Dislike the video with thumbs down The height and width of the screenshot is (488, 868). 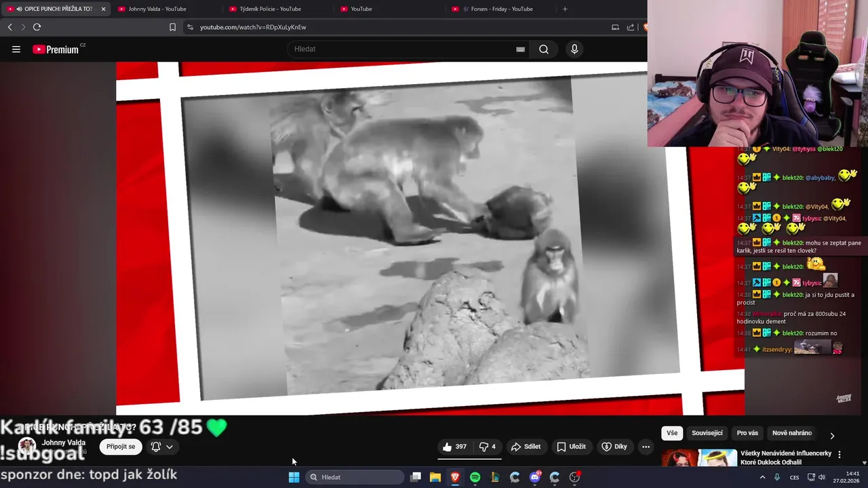[x=488, y=447]
